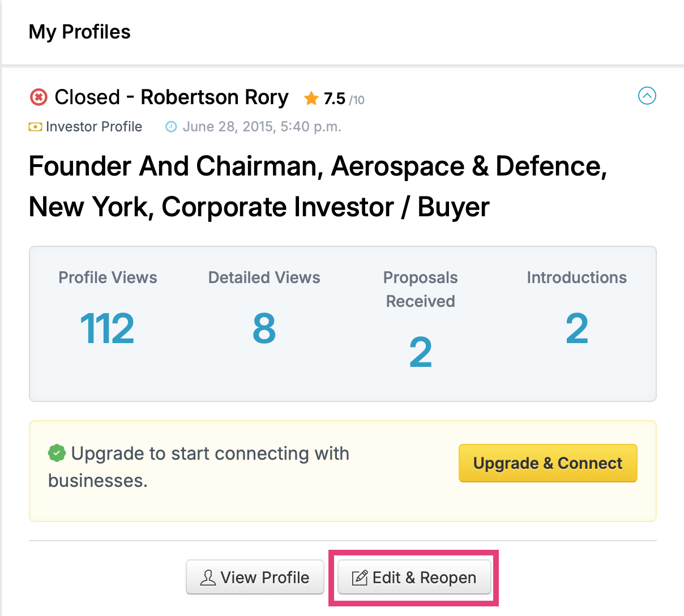Click the 7.5 rating score
This screenshot has width=684, height=616.
coord(335,99)
